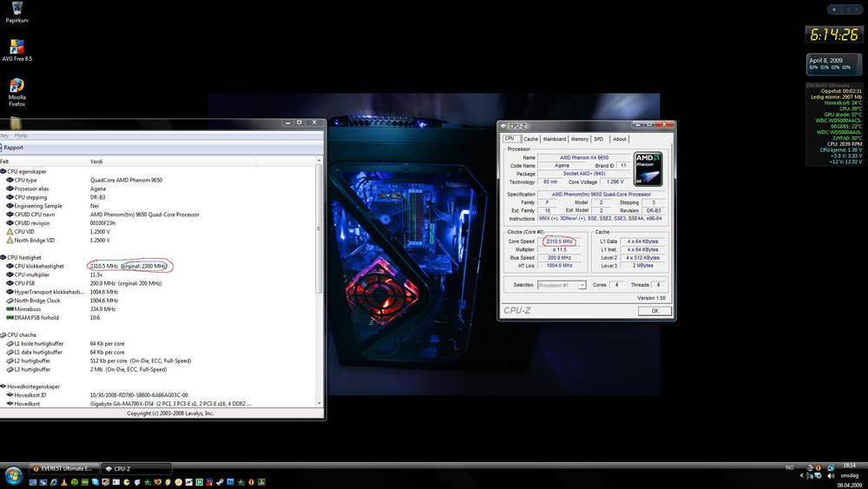Click the NO language indicator in taskbar
Viewport: 868px width, 489px height.
(x=789, y=468)
